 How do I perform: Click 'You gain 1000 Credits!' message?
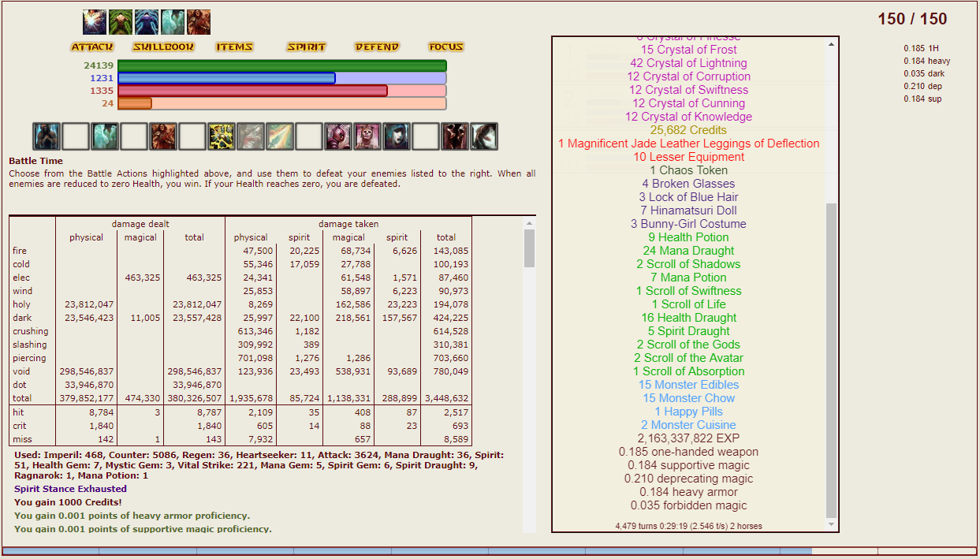68,502
